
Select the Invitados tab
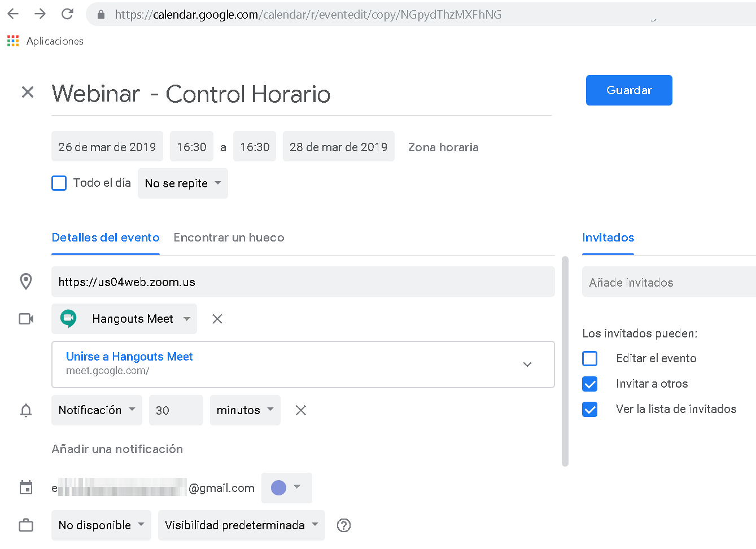pyautogui.click(x=608, y=238)
